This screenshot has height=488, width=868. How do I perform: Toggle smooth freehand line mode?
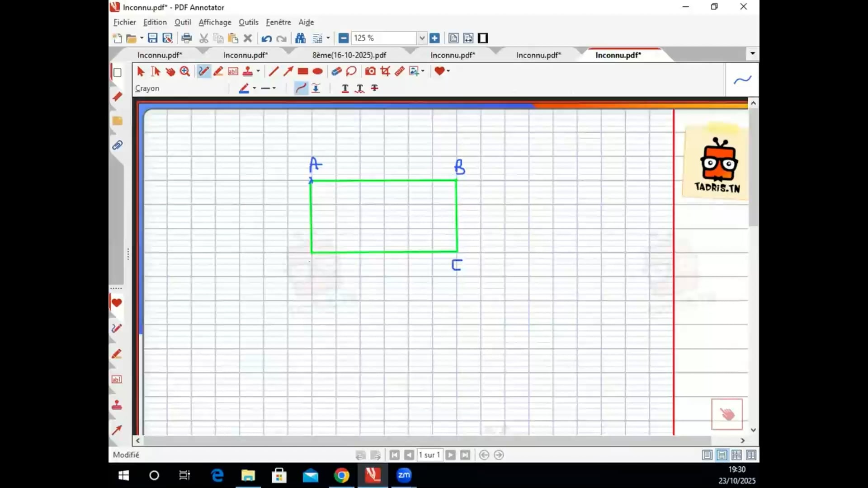pos(301,88)
